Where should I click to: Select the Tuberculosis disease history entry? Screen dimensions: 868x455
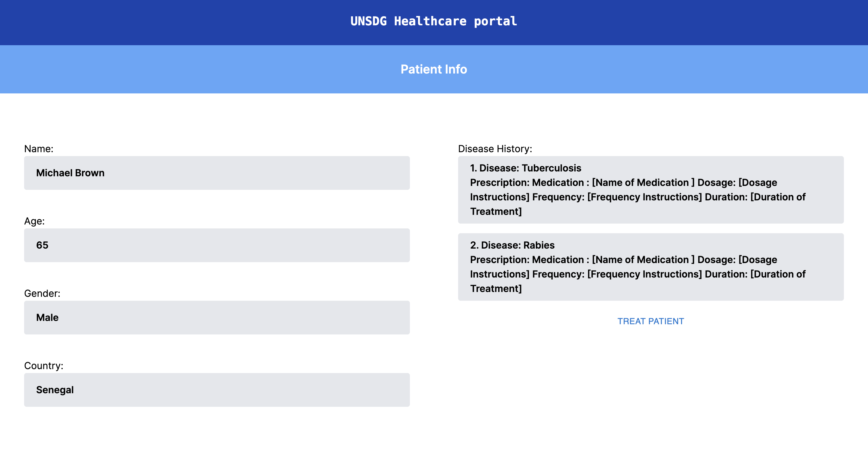(x=650, y=190)
